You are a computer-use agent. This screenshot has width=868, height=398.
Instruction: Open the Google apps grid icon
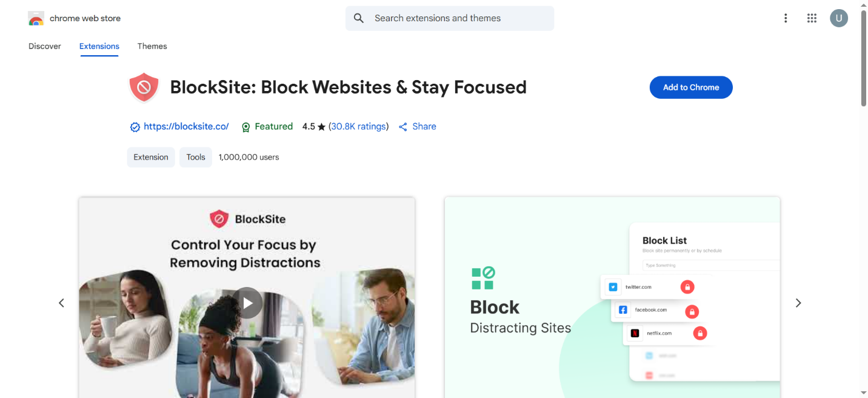[x=812, y=18]
